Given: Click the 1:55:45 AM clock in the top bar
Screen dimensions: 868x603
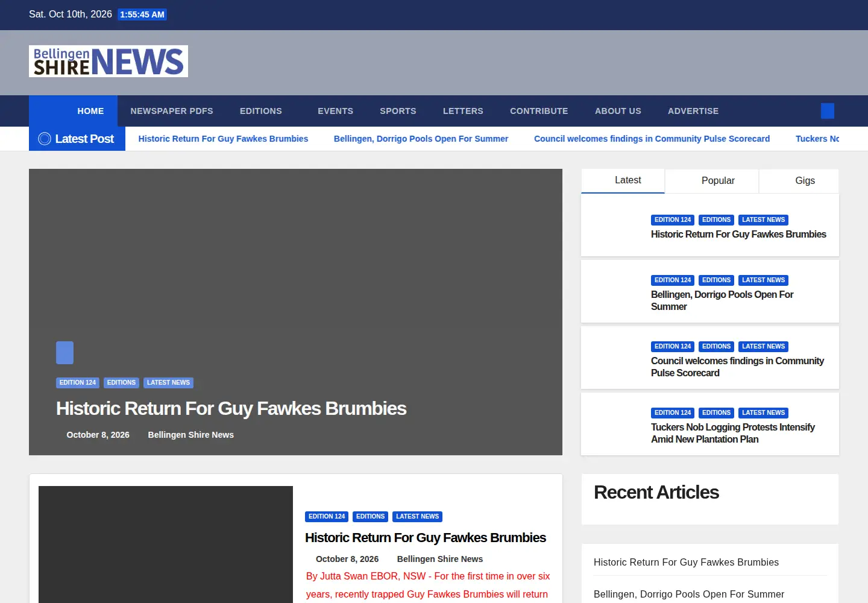Looking at the screenshot, I should coord(142,14).
